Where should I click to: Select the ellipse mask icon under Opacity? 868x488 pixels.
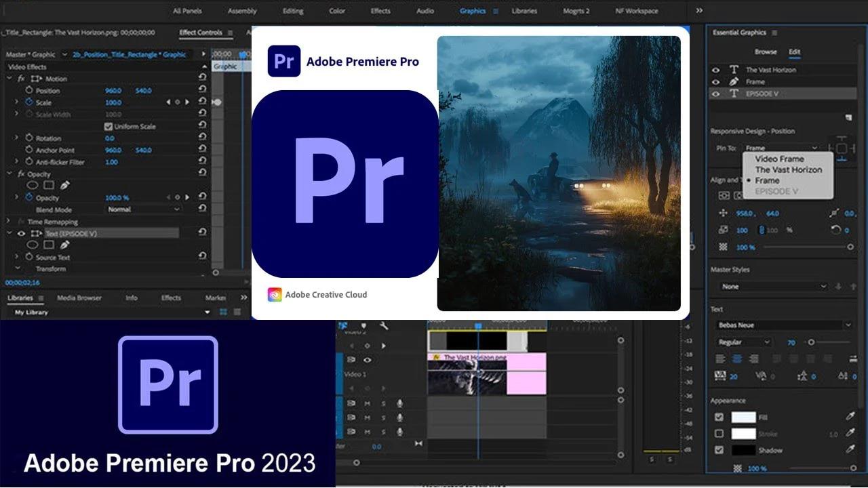click(x=33, y=185)
